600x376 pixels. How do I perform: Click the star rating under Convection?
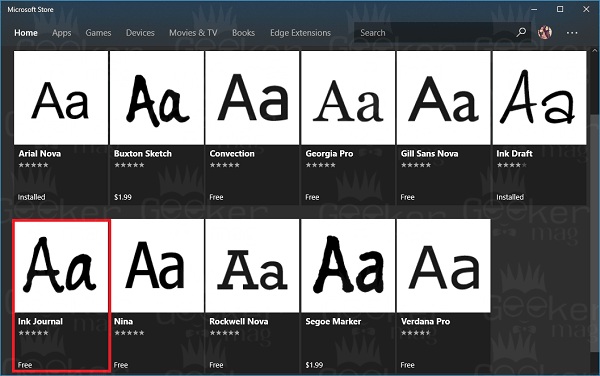coord(225,165)
